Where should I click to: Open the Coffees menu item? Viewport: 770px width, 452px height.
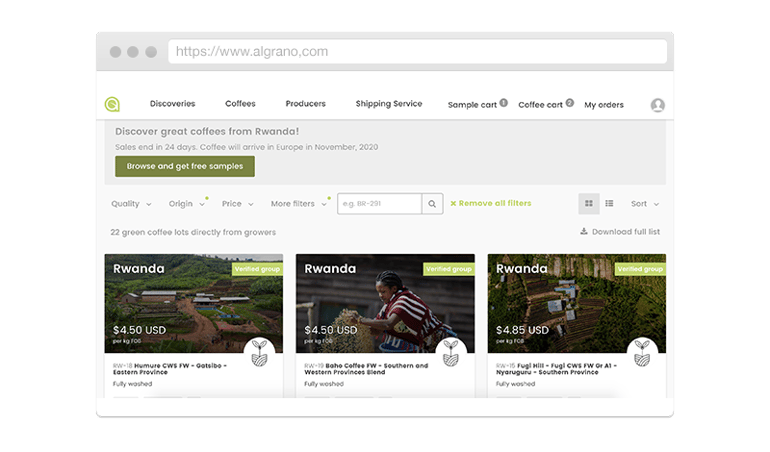240,104
